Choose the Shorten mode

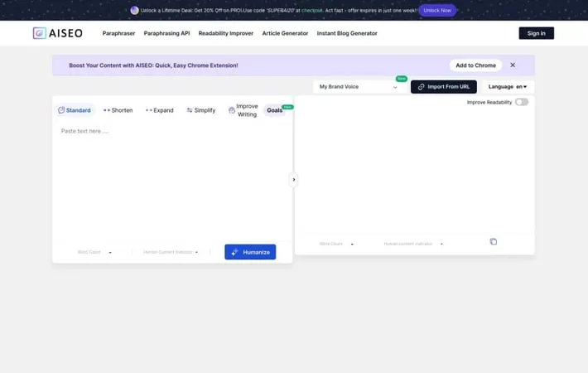118,110
